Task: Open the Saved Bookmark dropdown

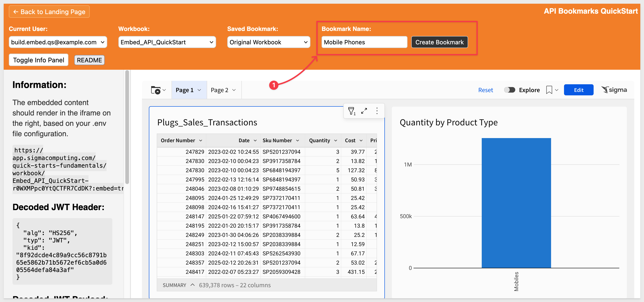Action: (x=269, y=42)
